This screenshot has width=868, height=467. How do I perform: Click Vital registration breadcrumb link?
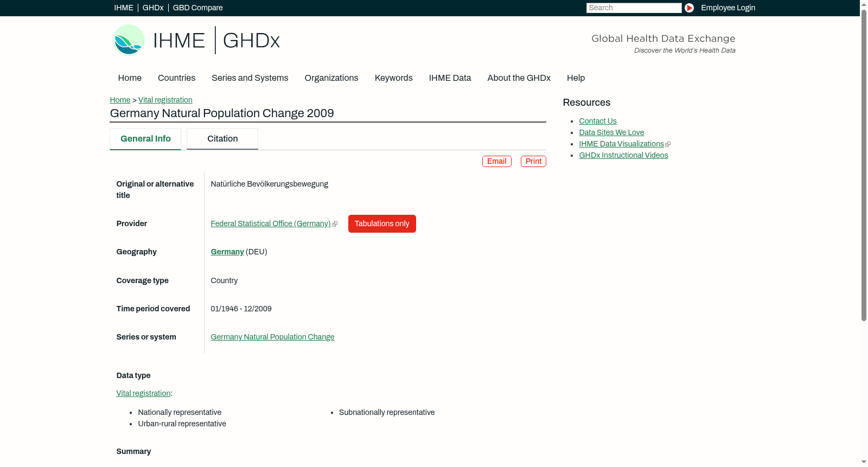click(165, 100)
